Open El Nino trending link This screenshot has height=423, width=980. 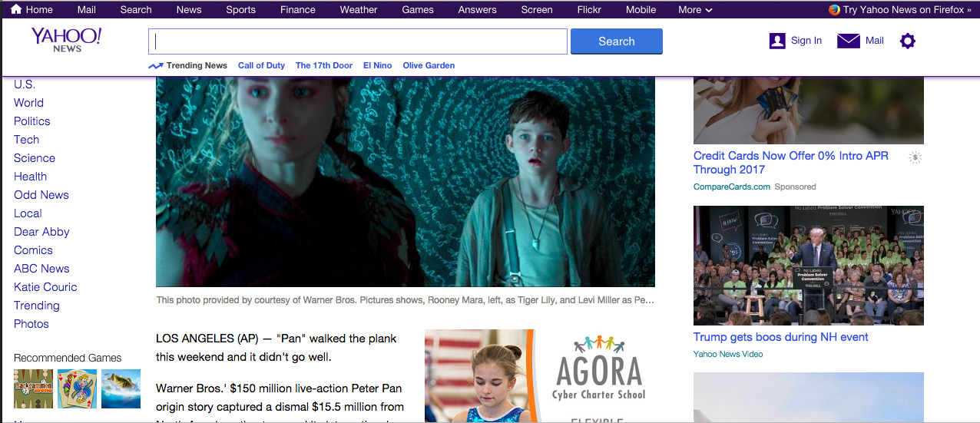pos(377,66)
